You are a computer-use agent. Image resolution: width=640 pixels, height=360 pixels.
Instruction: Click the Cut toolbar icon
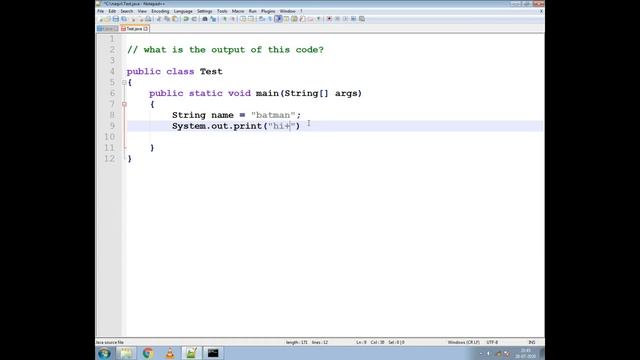159,19
